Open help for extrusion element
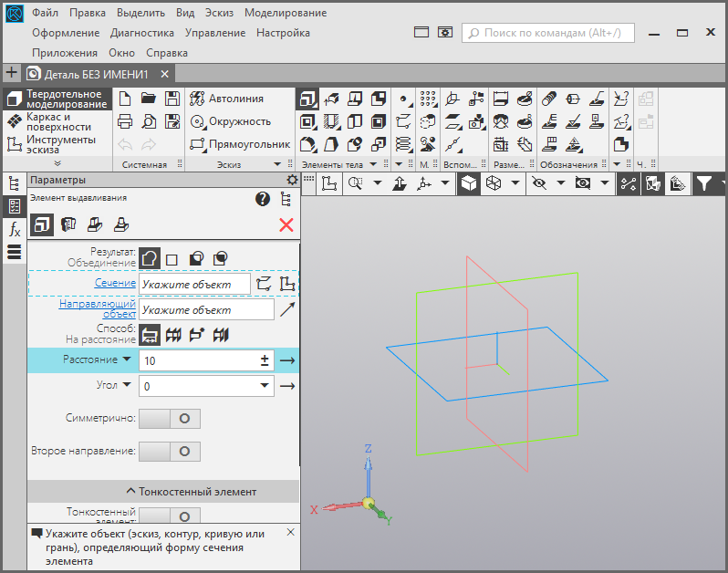This screenshot has height=573, width=728. (x=263, y=199)
